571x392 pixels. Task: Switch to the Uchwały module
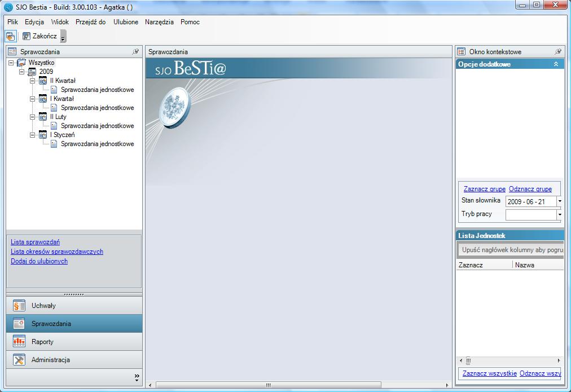(x=74, y=305)
